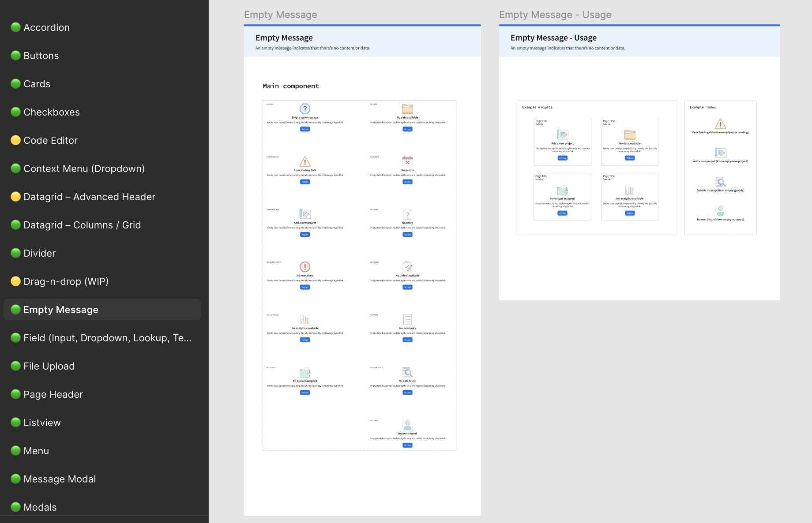Switch to the Divider page
The image size is (812, 523).
(x=102, y=253)
